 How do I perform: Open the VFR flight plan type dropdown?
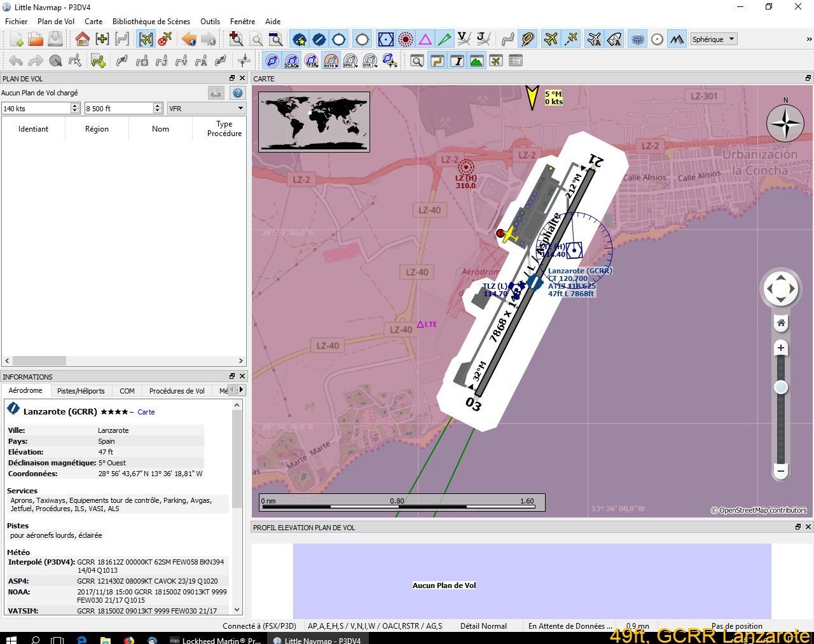pos(206,109)
